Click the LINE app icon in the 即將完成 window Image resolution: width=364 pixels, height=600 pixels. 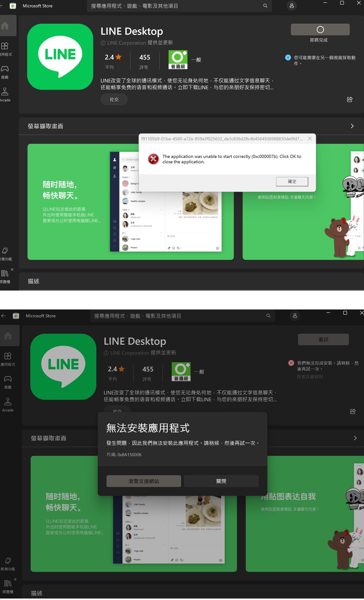point(60,57)
